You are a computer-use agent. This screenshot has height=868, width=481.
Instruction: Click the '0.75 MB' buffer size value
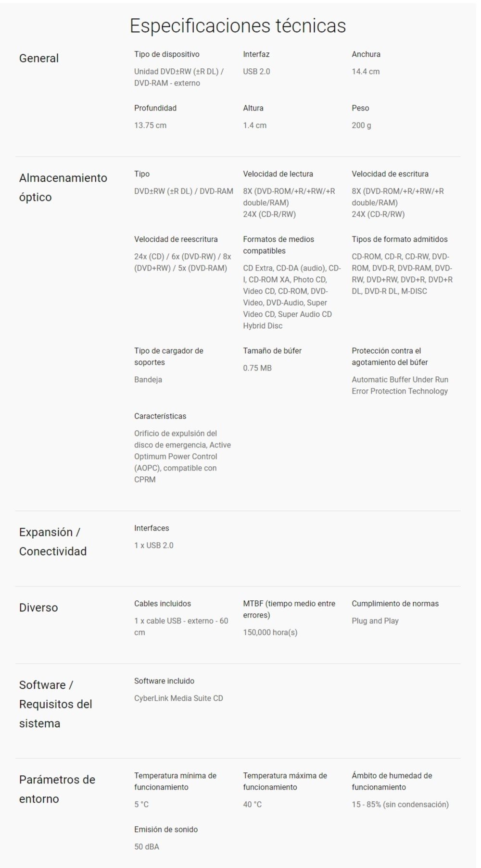tap(257, 368)
